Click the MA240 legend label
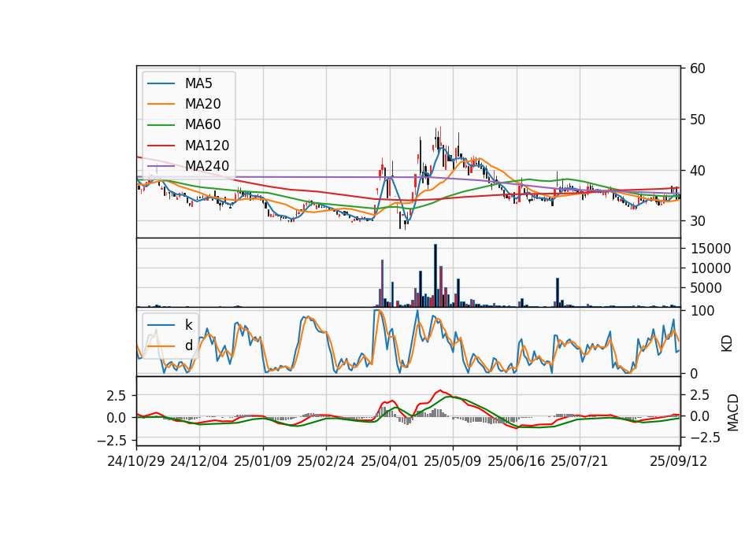The height and width of the screenshot is (543, 756). pyautogui.click(x=207, y=166)
